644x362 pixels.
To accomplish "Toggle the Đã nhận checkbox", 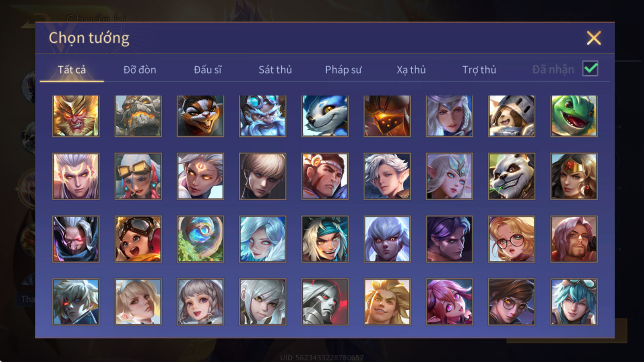I will (x=590, y=69).
